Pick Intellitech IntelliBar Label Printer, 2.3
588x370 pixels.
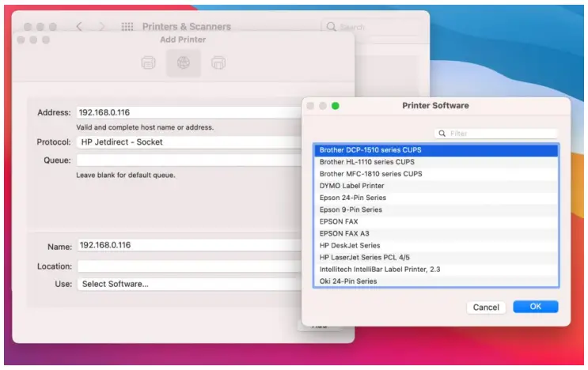coord(436,270)
